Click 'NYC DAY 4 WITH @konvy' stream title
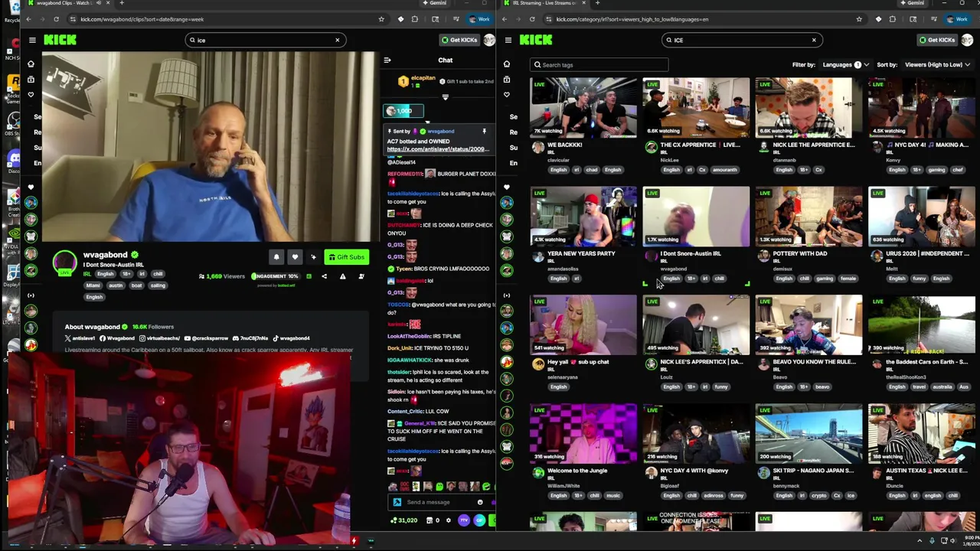Screen dimensions: 980x551 click(694, 471)
